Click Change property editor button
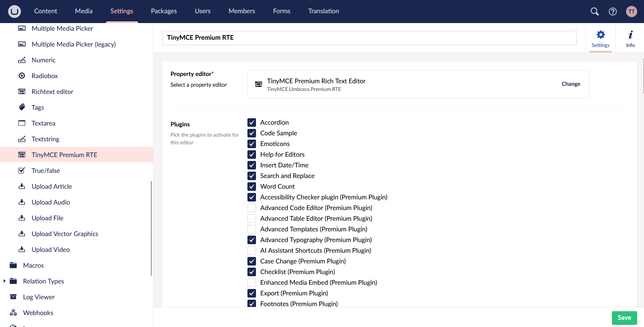Viewport: 644px width, 327px height. (571, 84)
